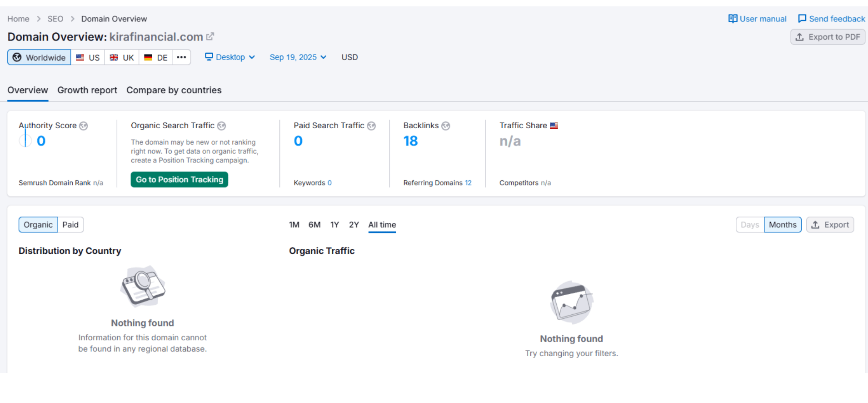Click the User manual book icon

tap(733, 19)
